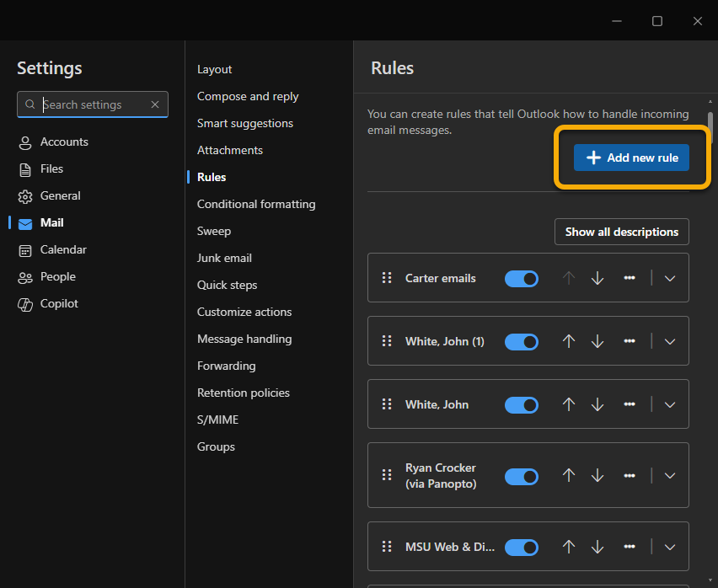The height and width of the screenshot is (588, 718).
Task: Select the Files settings icon
Action: tap(24, 168)
